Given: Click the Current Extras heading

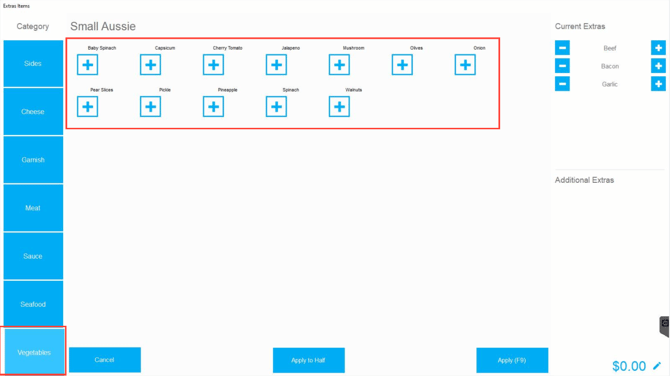Looking at the screenshot, I should (x=580, y=26).
